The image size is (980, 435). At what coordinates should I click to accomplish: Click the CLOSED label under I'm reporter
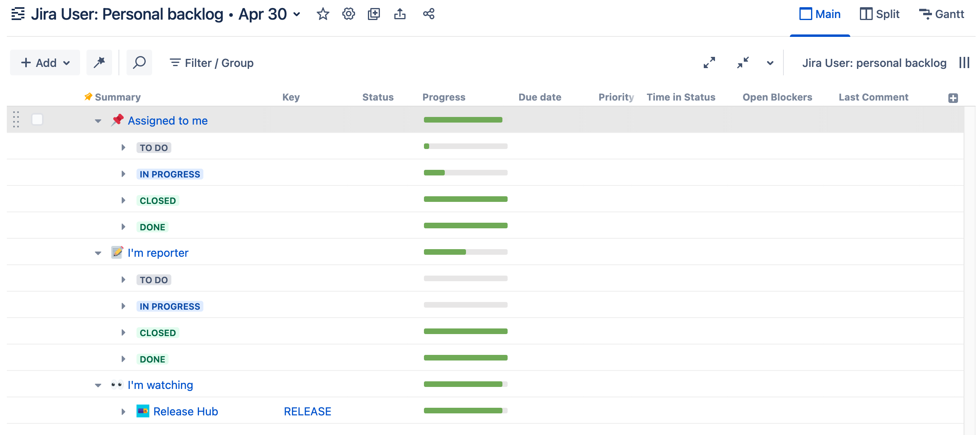point(158,332)
